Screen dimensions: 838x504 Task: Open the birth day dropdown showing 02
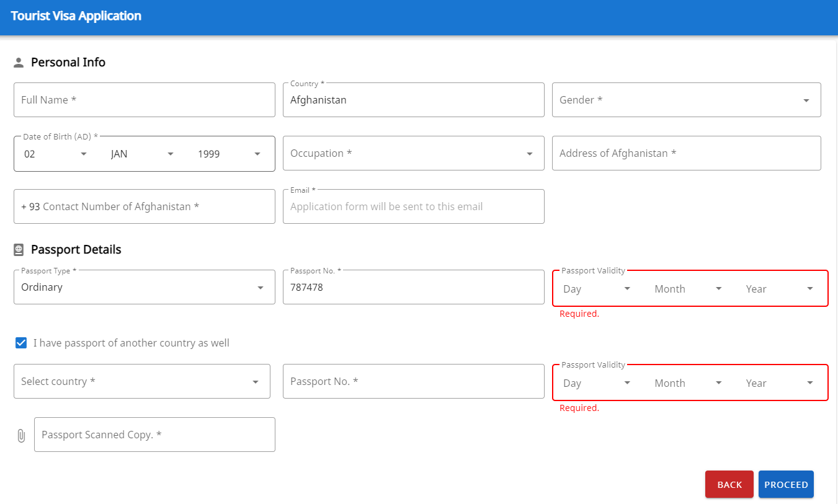(x=56, y=154)
